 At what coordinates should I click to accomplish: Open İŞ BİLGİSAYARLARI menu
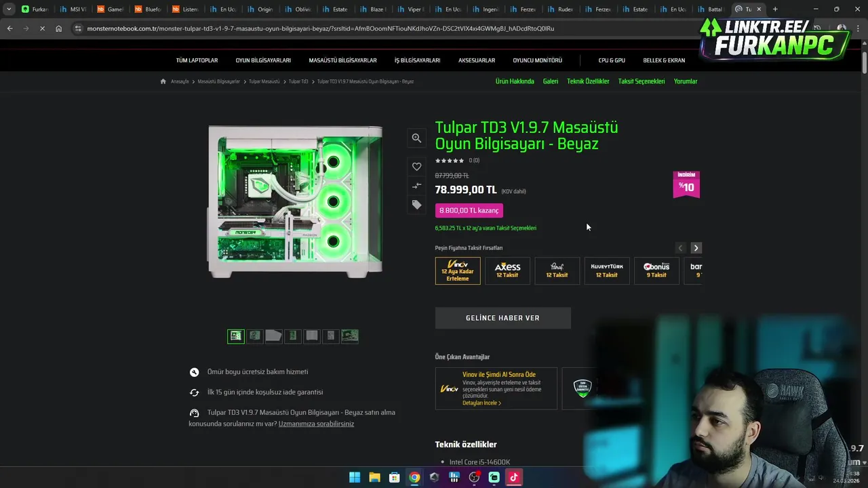417,60
